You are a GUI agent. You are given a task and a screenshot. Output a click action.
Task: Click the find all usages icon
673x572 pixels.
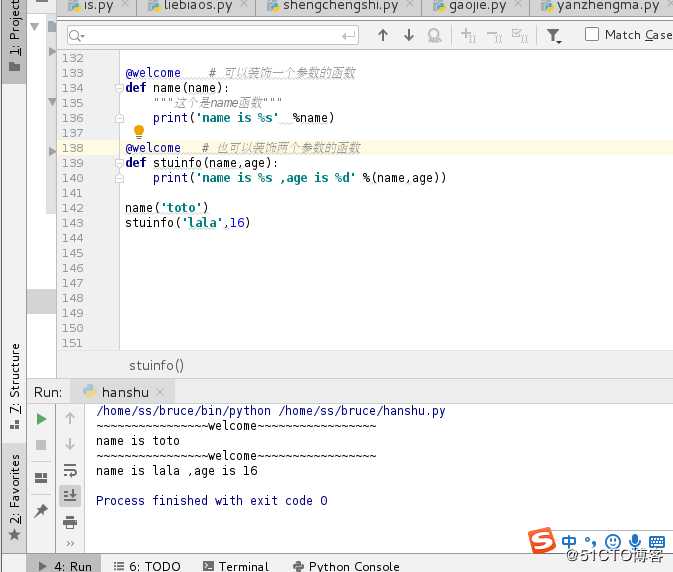434,35
